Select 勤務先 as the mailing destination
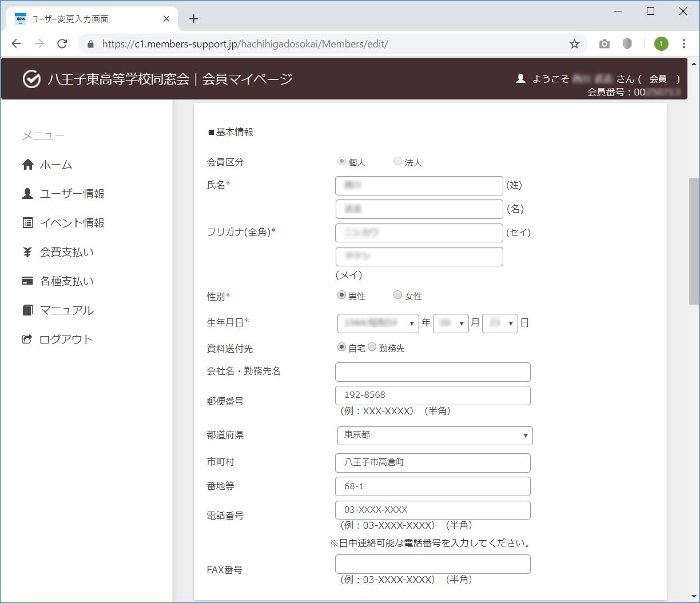The image size is (700, 603). [x=372, y=347]
